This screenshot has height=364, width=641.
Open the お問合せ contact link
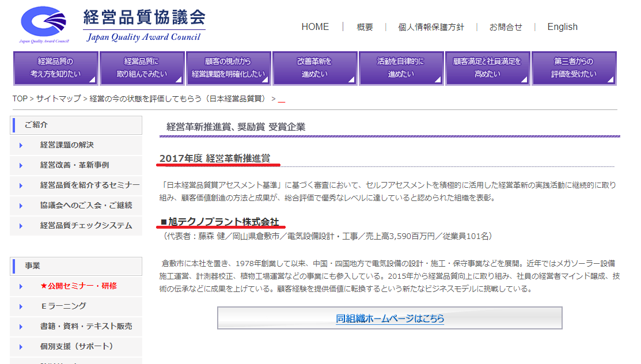(506, 27)
